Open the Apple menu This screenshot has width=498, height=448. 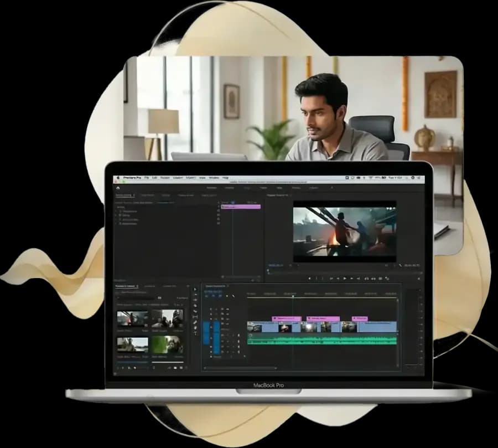118,178
